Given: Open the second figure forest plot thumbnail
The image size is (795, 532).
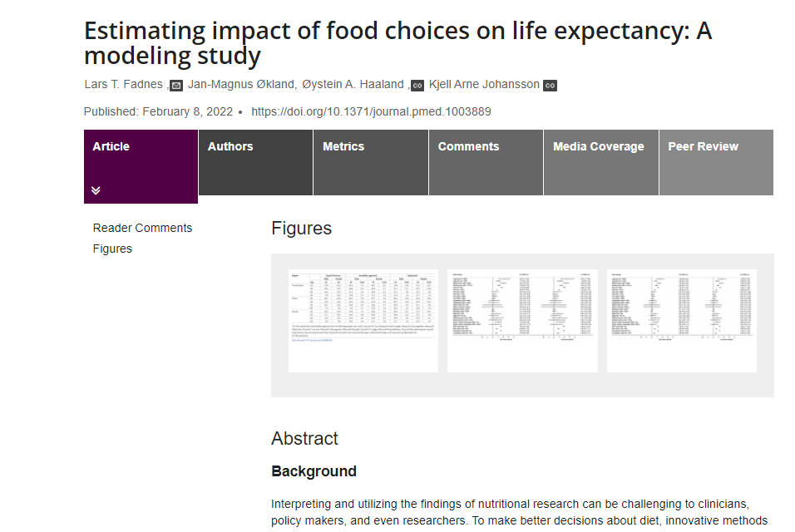Looking at the screenshot, I should (523, 321).
